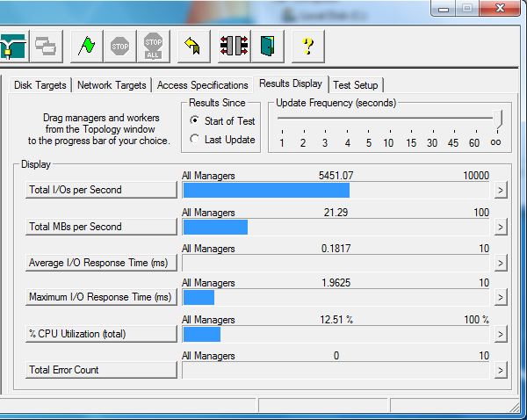Click Average I/O Response Time button

[x=101, y=263]
